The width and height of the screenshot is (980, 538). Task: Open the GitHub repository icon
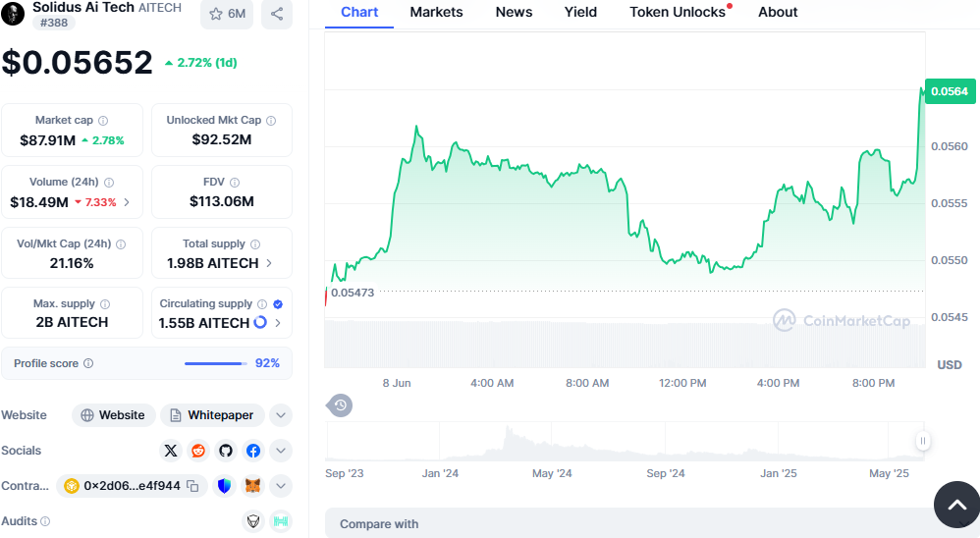click(226, 451)
